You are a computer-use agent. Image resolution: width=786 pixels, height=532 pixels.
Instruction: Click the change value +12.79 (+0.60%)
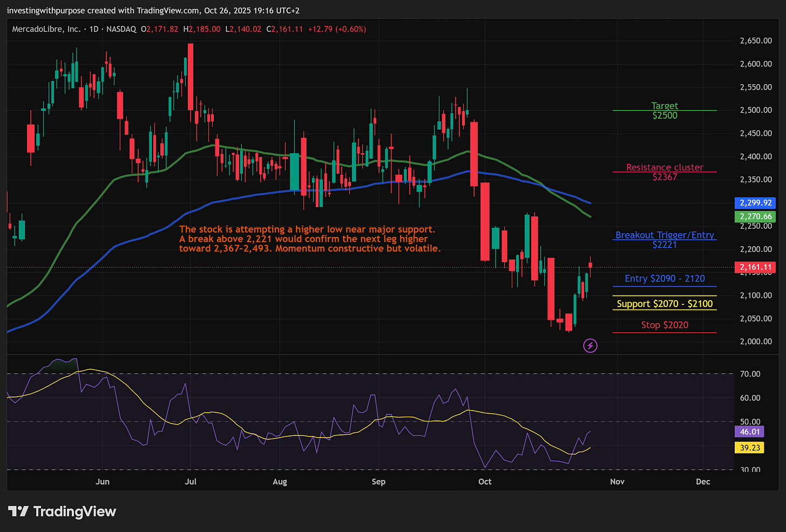point(337,29)
